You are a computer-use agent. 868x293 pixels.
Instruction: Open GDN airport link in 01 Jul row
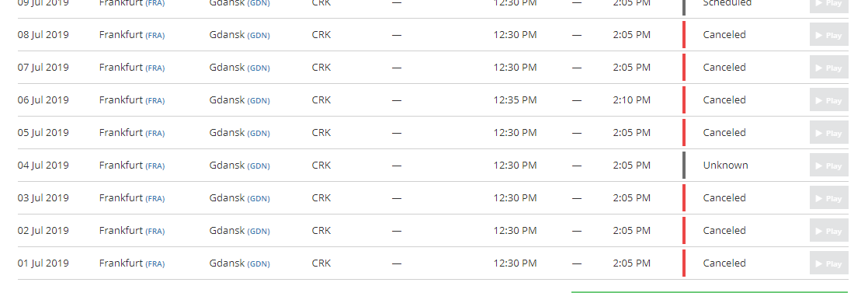pos(259,264)
